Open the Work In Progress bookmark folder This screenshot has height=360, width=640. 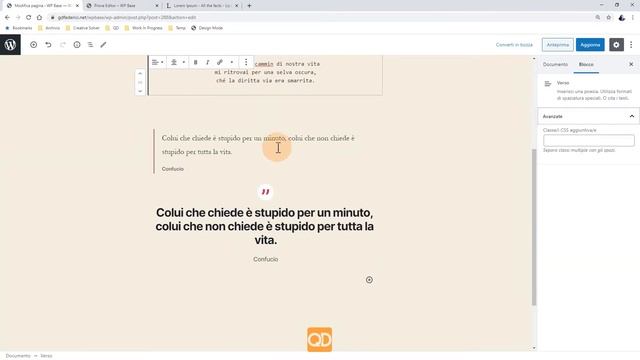click(143, 28)
